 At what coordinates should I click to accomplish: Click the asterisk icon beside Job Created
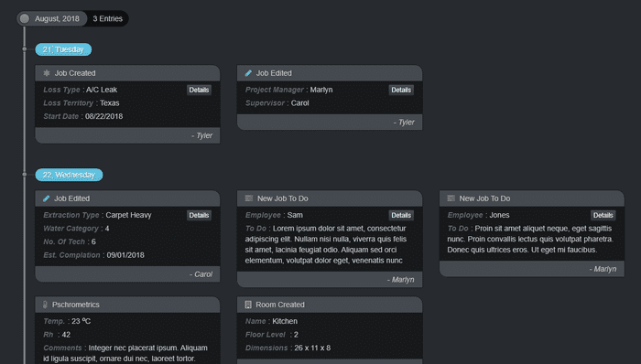47,73
